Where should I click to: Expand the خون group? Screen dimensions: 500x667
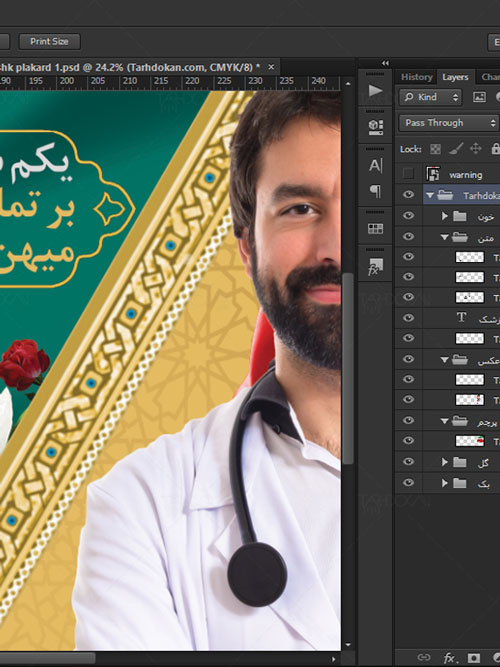click(x=445, y=216)
